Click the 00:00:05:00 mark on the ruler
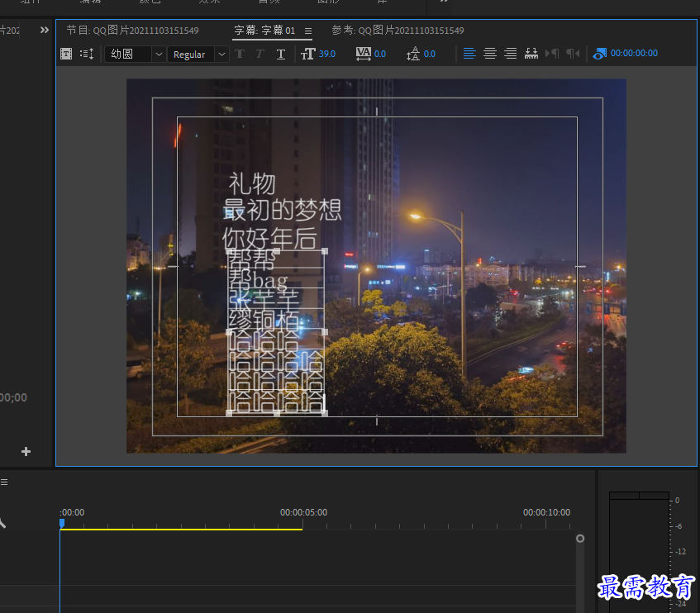Image resolution: width=700 pixels, height=613 pixels. click(303, 512)
